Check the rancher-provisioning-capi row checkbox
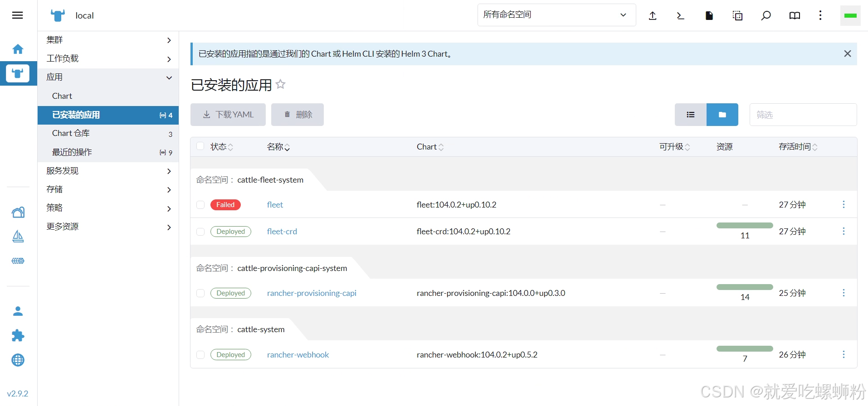This screenshot has width=868, height=406. pos(200,293)
